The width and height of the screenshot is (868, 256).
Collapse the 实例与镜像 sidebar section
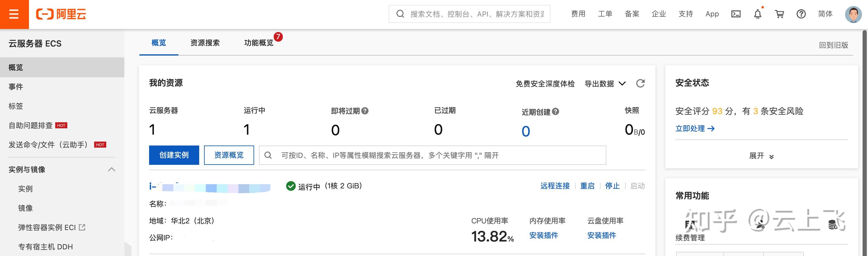click(112, 169)
